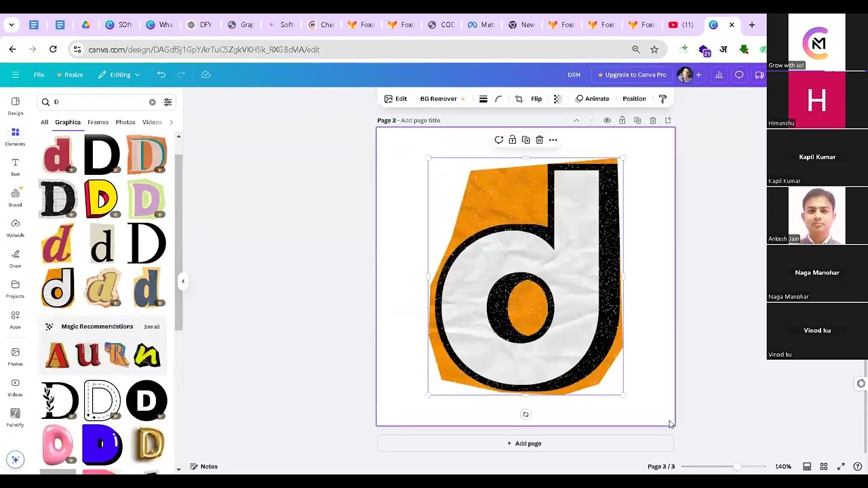Open the Design panel in sidebar
868x488 pixels.
pyautogui.click(x=15, y=106)
